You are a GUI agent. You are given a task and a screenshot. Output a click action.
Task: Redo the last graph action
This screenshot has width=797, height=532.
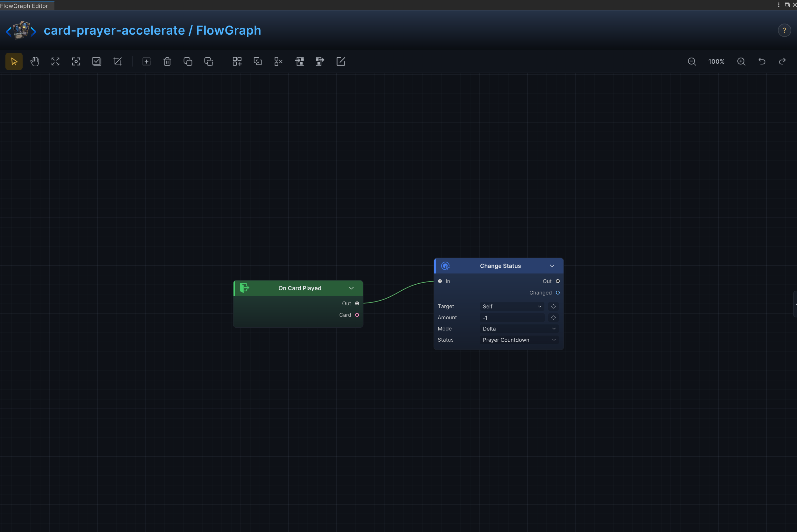click(782, 61)
